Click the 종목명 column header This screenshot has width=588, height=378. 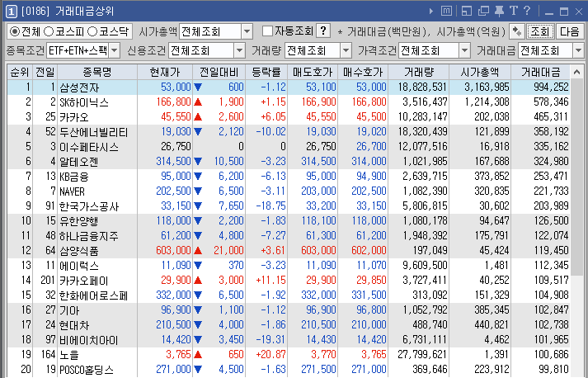pos(97,72)
